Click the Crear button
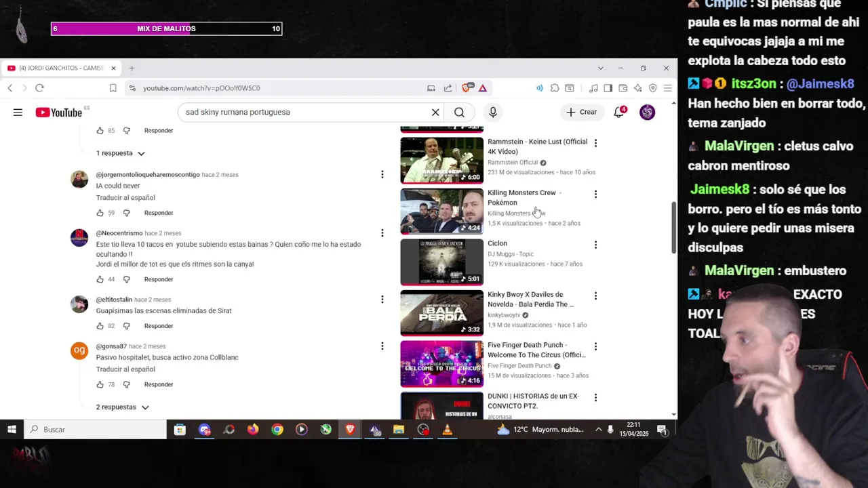This screenshot has height=488, width=868. click(x=582, y=112)
